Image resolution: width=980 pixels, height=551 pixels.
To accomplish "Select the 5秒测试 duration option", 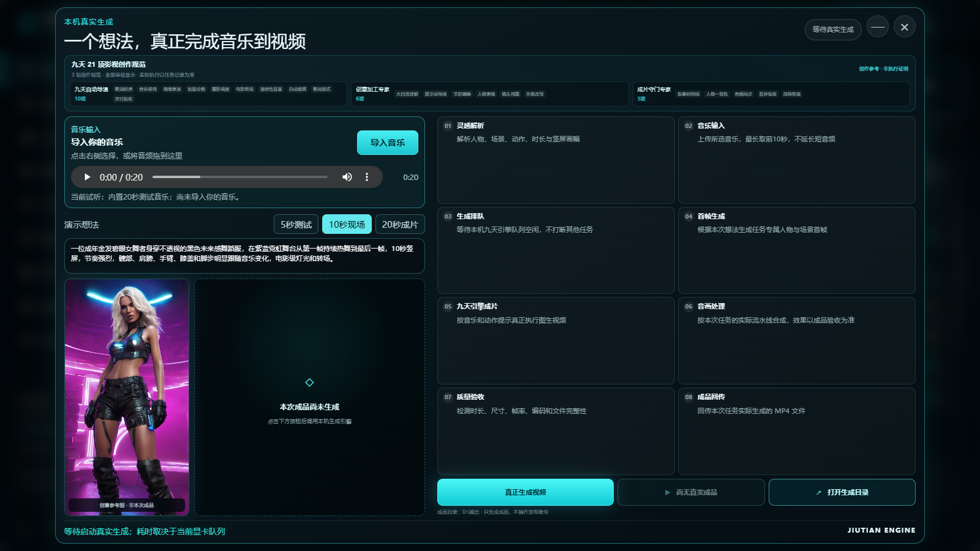I will [x=296, y=225].
